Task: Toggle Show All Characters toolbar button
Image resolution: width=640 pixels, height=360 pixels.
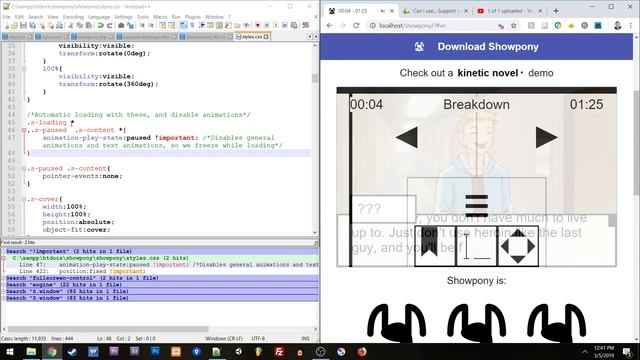Action: [192, 25]
